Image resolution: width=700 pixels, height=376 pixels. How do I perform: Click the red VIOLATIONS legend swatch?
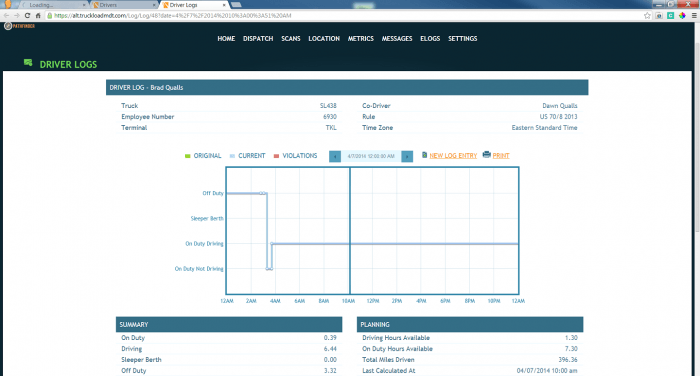276,156
